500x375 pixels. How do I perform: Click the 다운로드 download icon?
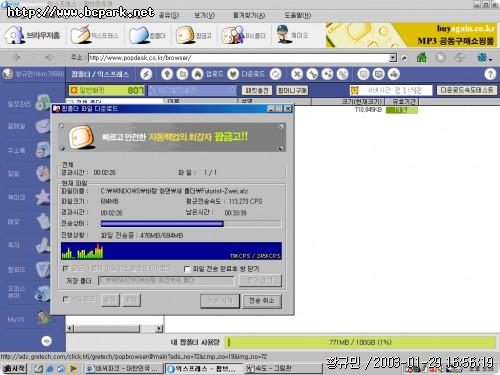[233, 74]
